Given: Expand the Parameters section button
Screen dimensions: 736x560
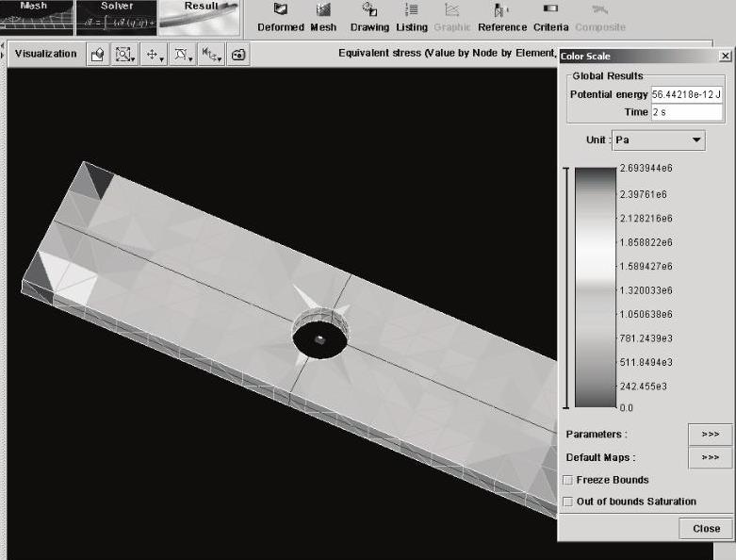Looking at the screenshot, I should (710, 434).
